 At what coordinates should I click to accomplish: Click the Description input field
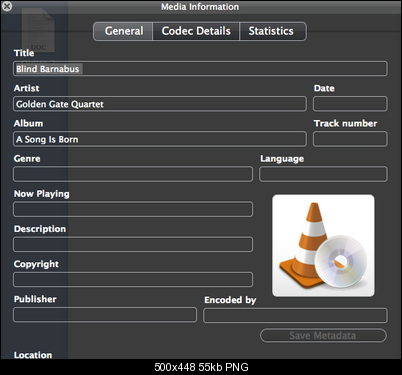[x=133, y=244]
